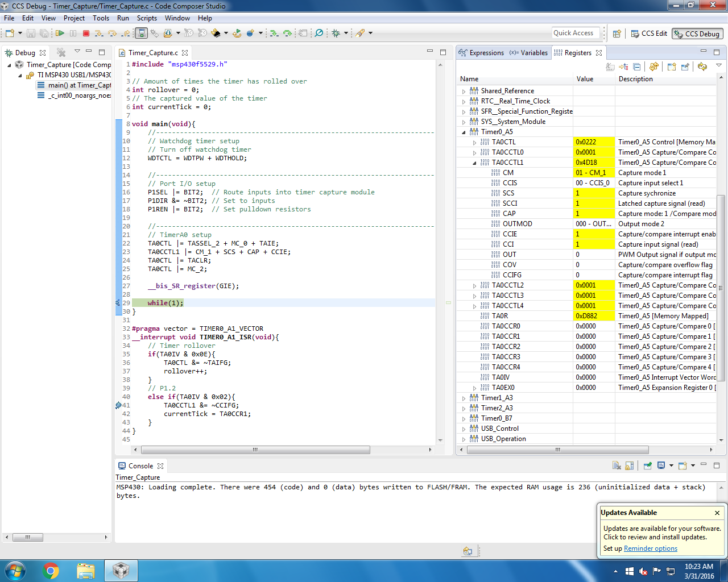The image size is (728, 582).
Task: Open the Reminder options link
Action: point(650,548)
